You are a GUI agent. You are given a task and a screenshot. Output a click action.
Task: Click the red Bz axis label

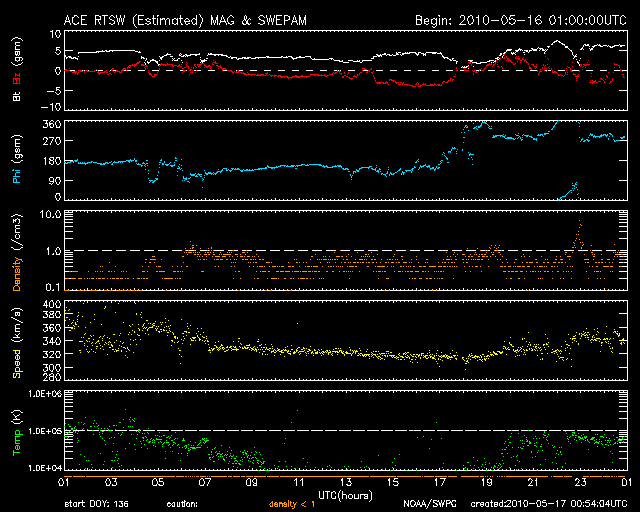coord(16,79)
